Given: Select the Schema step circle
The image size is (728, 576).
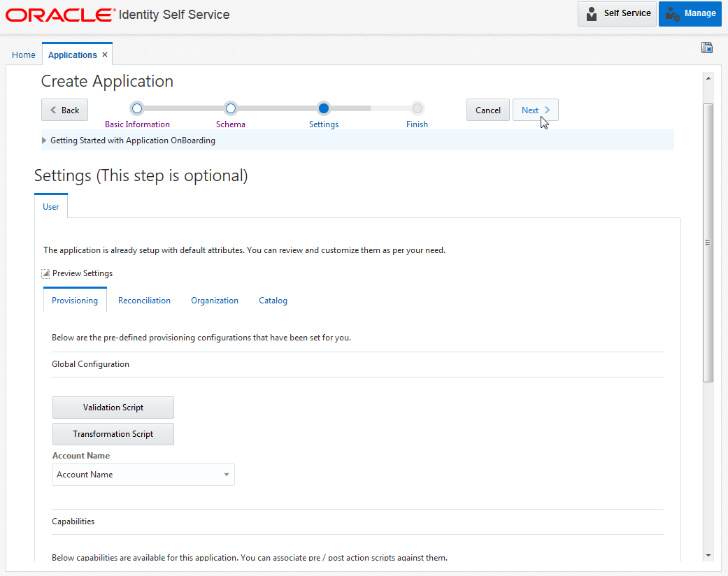Looking at the screenshot, I should point(231,108).
